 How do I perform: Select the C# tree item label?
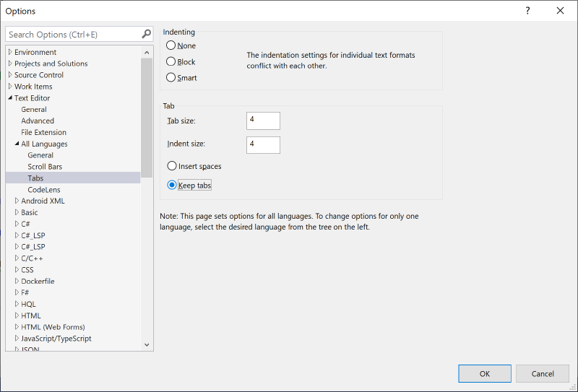point(26,224)
